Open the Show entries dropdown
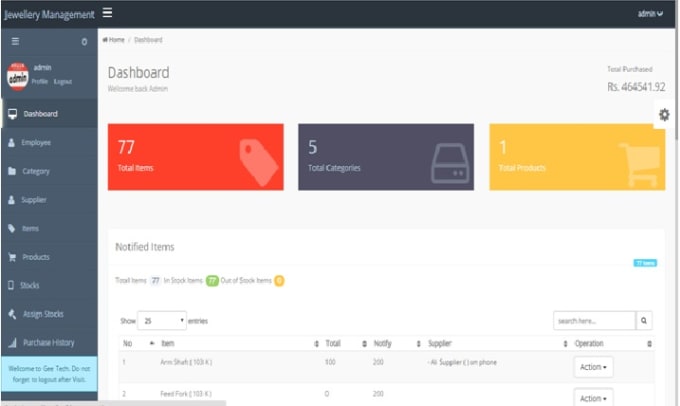Screen dimensions: 680x406 point(162,321)
